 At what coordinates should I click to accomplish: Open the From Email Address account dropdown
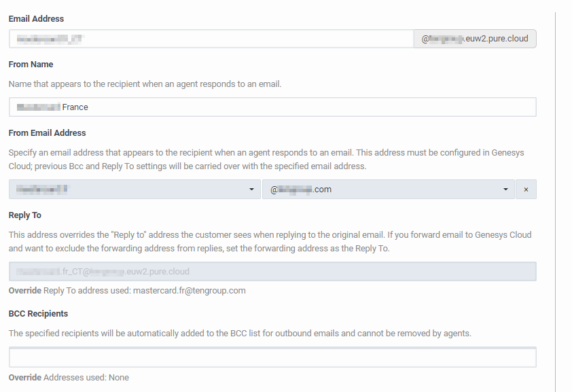coord(132,189)
